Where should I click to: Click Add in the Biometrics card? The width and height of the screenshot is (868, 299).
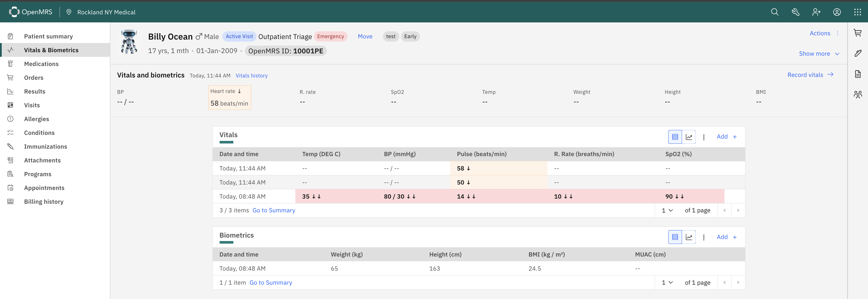click(726, 237)
